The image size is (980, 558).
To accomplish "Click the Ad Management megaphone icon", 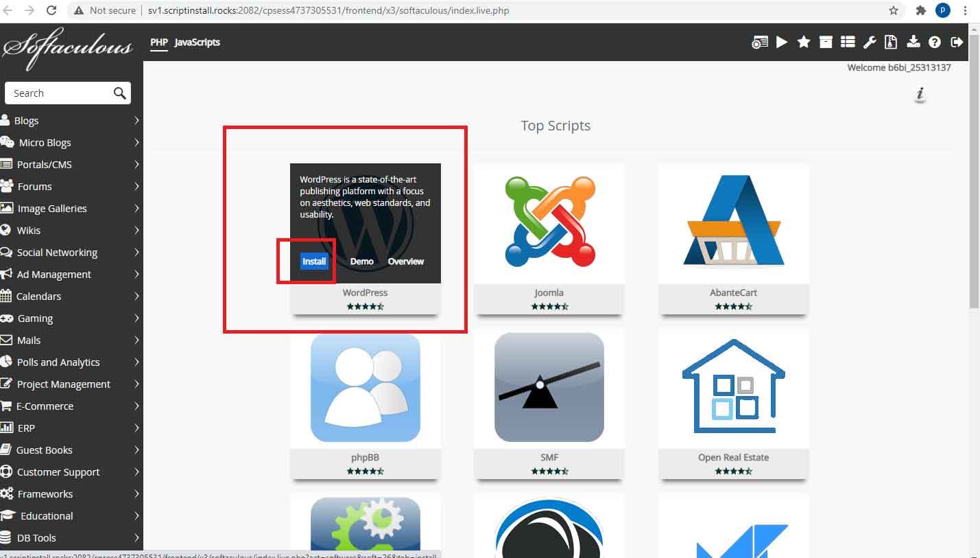I will [6, 274].
